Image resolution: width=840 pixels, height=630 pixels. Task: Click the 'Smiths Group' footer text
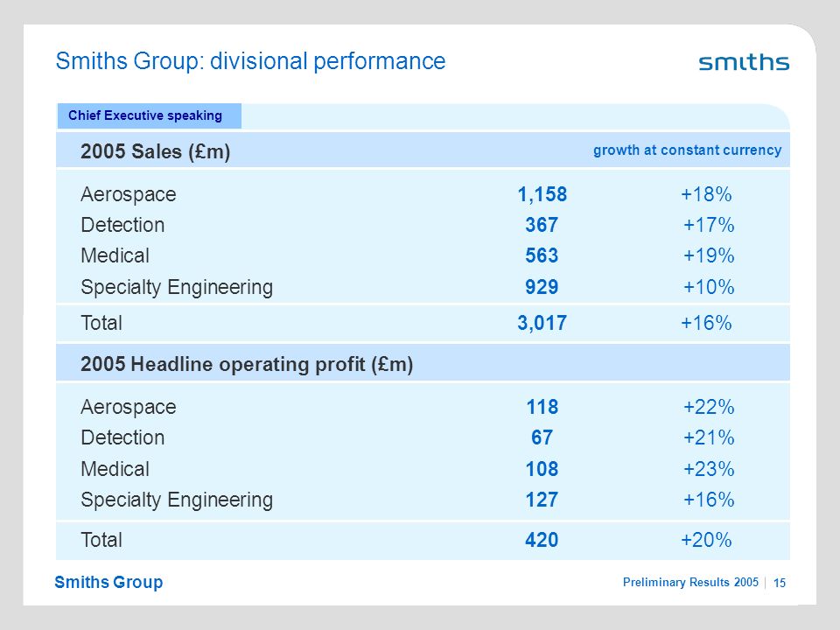coord(108,583)
